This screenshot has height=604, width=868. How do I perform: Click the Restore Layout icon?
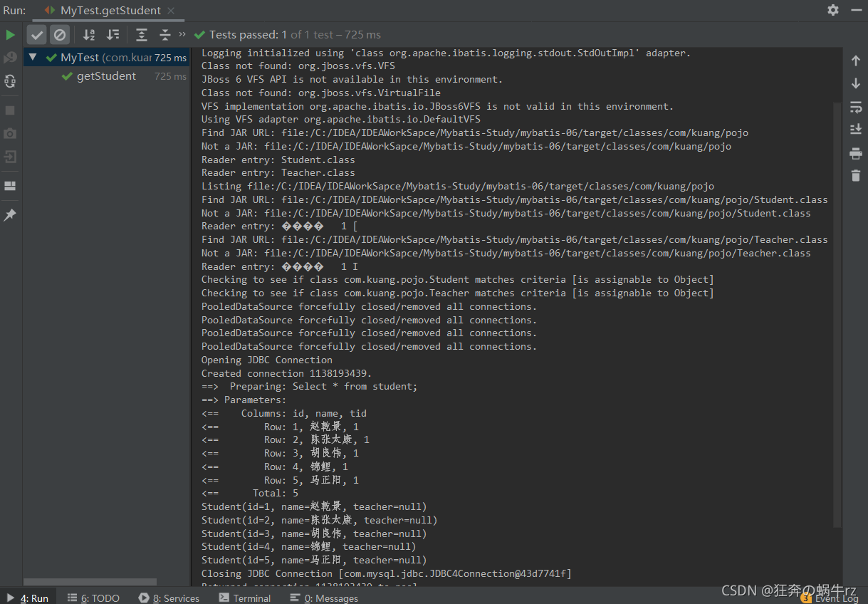tap(10, 186)
